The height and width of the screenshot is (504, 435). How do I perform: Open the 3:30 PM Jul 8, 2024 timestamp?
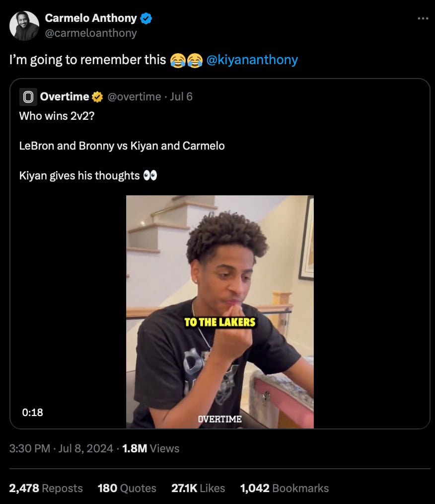coord(61,448)
